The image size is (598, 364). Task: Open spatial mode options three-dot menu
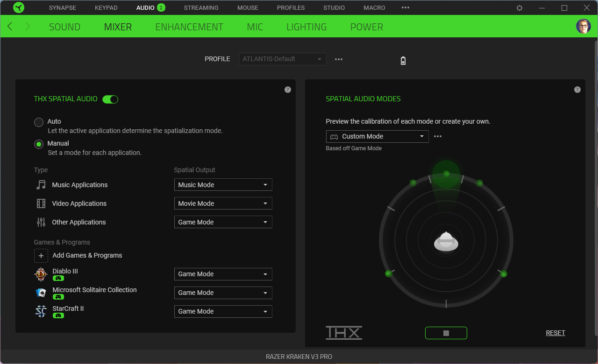click(438, 136)
